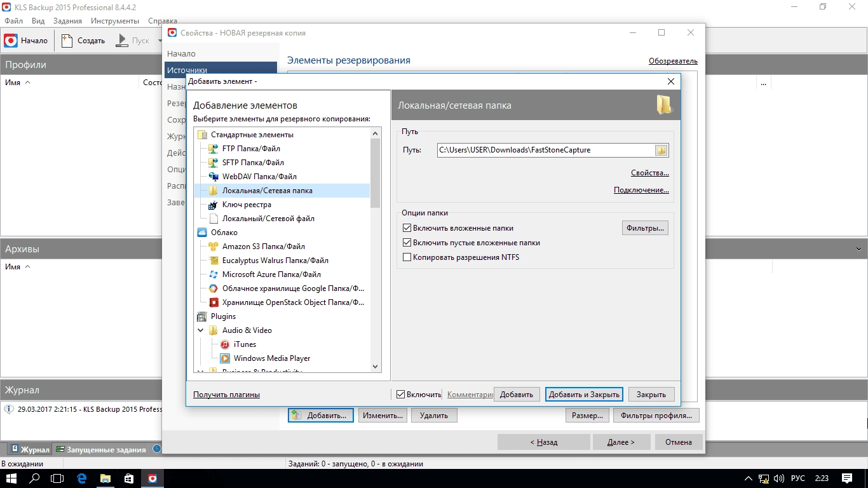Image resolution: width=868 pixels, height=488 pixels.
Task: Collapse the Audio & Video tree node
Action: 201,330
